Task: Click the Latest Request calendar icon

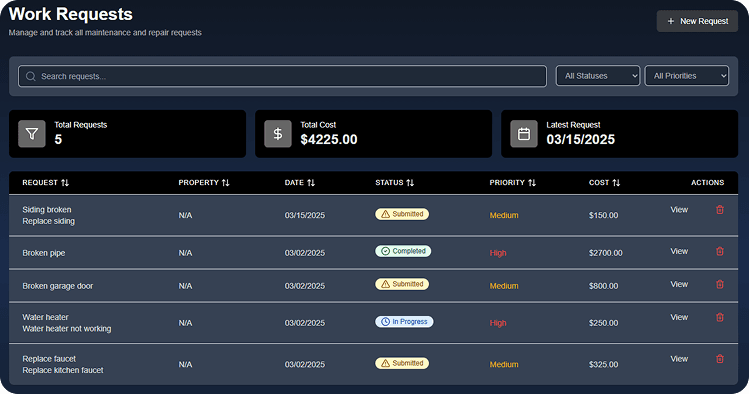Action: click(x=524, y=134)
